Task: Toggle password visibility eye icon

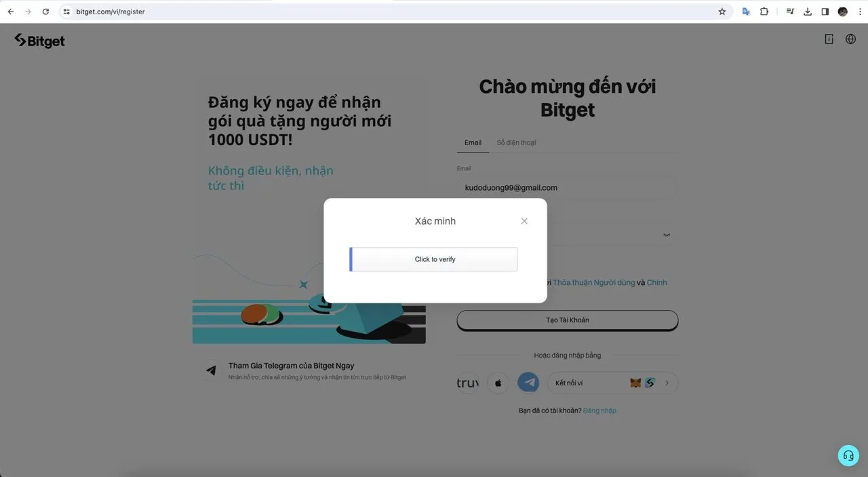Action: coord(667,235)
